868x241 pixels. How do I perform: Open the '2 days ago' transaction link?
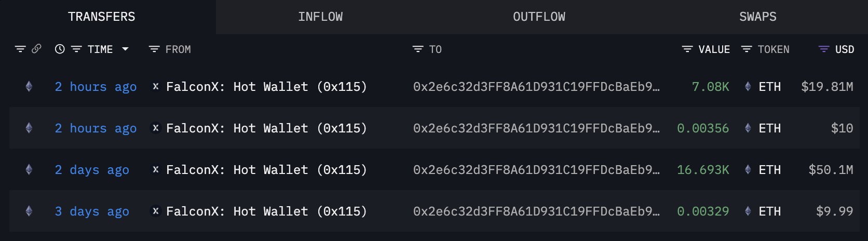point(92,170)
